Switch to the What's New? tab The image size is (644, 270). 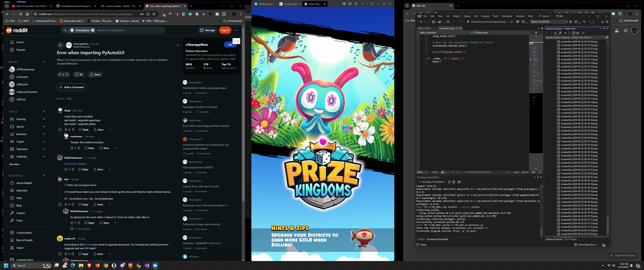pos(424,28)
